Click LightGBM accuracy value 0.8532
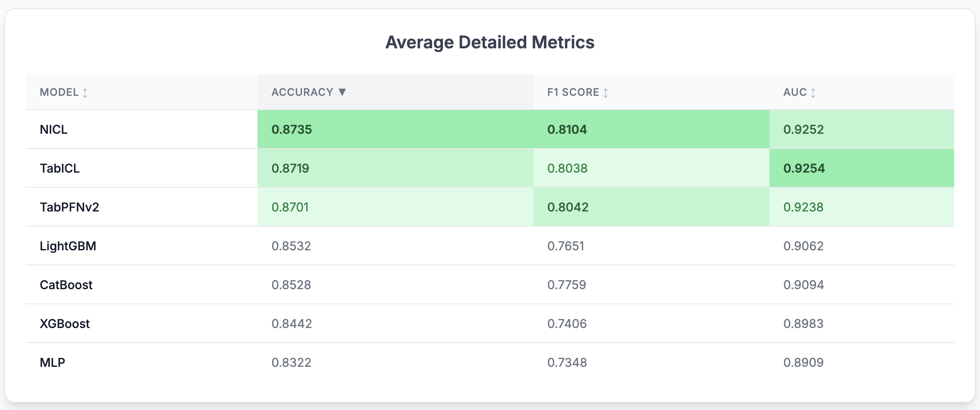980x410 pixels. click(x=291, y=246)
